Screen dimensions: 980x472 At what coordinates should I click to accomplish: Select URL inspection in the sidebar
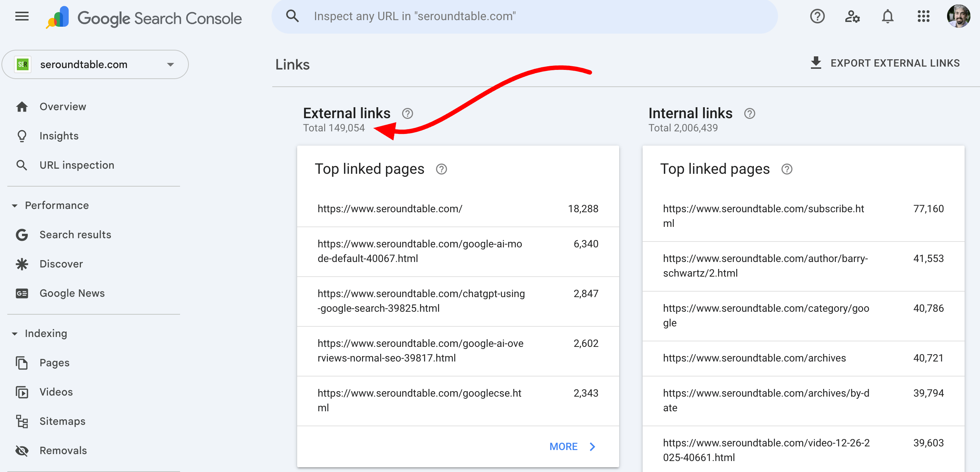coord(76,165)
